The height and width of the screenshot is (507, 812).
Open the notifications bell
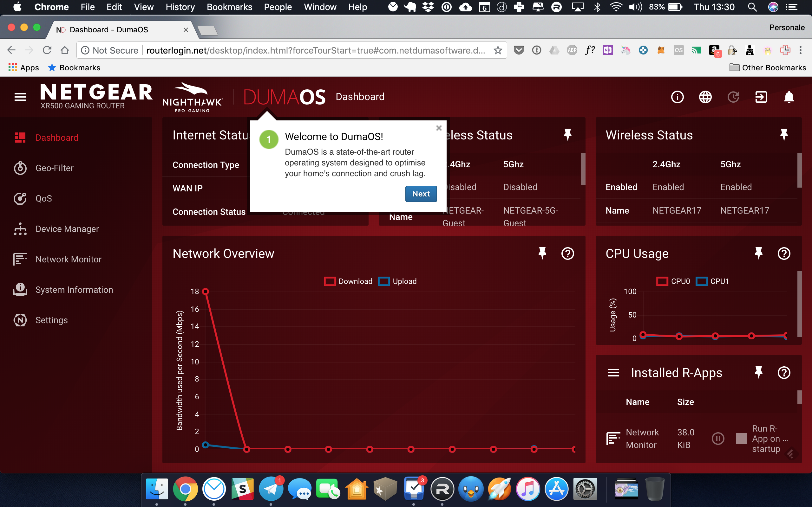tap(789, 97)
